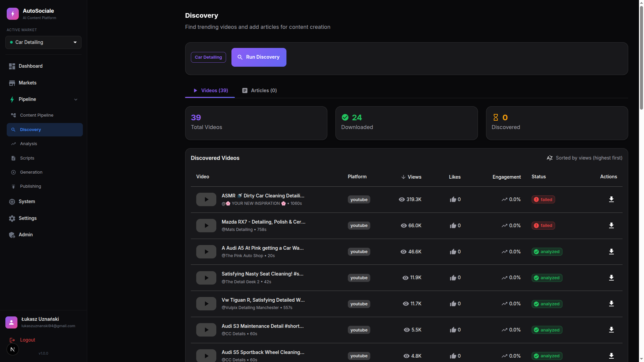644x362 pixels.
Task: Open the Discovery section in the sidebar
Action: (x=30, y=129)
